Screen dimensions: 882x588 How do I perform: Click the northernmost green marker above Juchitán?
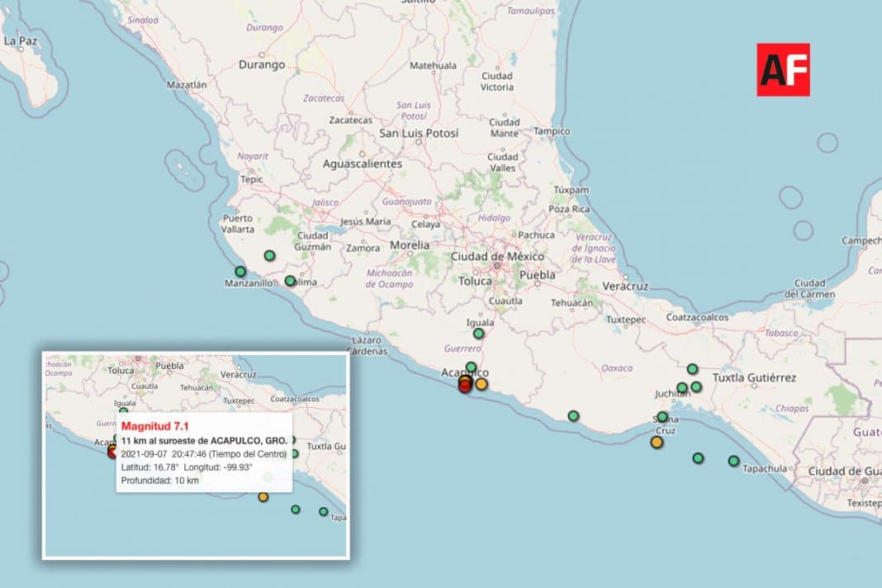click(692, 368)
